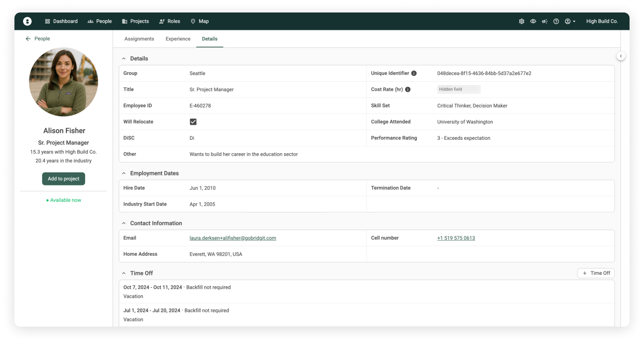Click the Bridgit logo icon in the navbar
The image size is (644, 343).
click(x=27, y=21)
